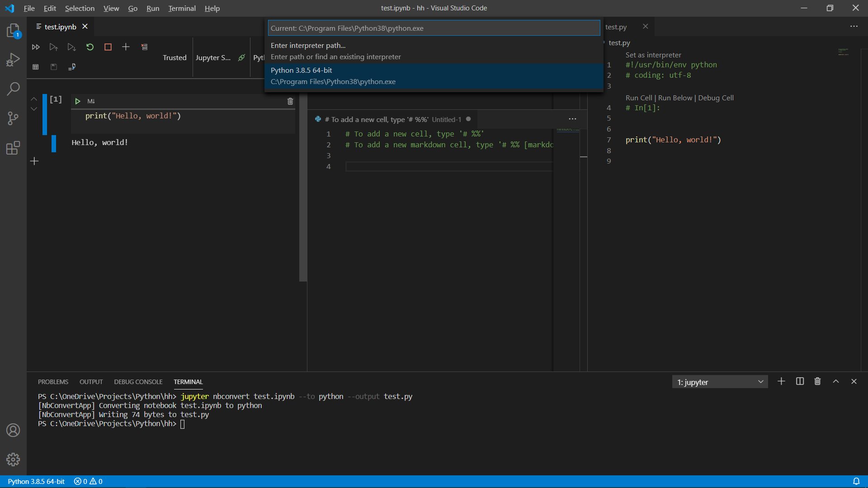The height and width of the screenshot is (488, 868).
Task: Toggle the notebook Trusted status
Action: tap(175, 57)
